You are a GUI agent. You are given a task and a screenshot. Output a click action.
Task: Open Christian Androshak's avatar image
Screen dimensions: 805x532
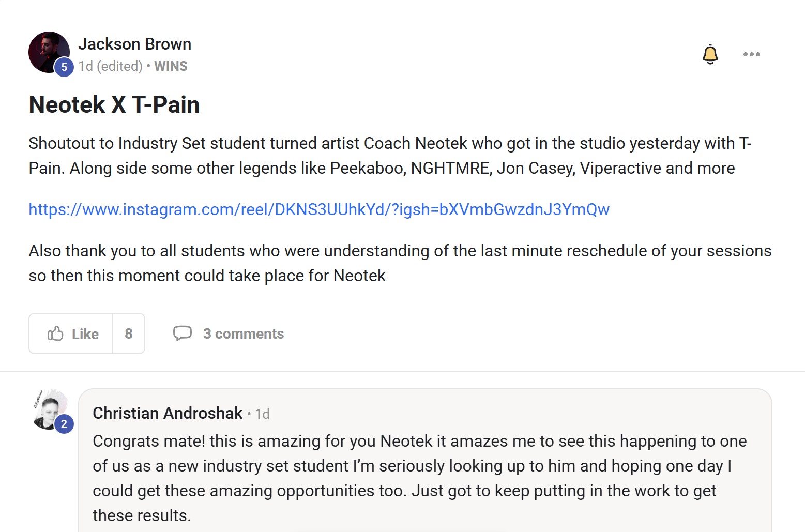(49, 409)
